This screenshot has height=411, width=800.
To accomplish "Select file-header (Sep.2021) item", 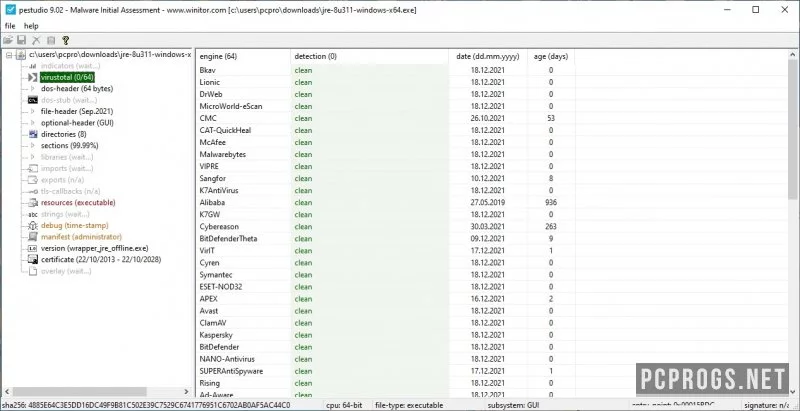I will point(77,111).
